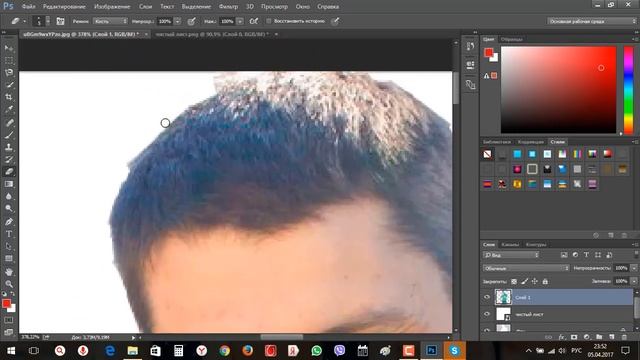Click the Windows Start button
640x360 pixels.
[11, 351]
